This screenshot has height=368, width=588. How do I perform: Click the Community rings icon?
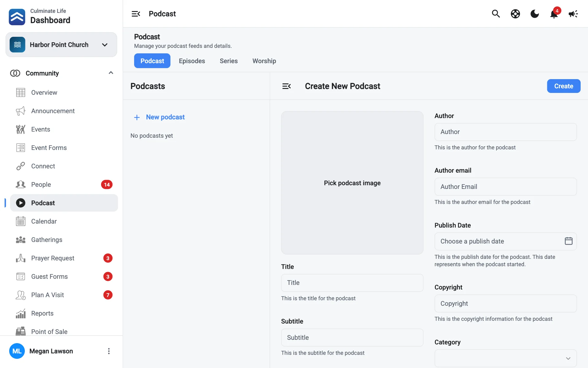click(x=15, y=73)
